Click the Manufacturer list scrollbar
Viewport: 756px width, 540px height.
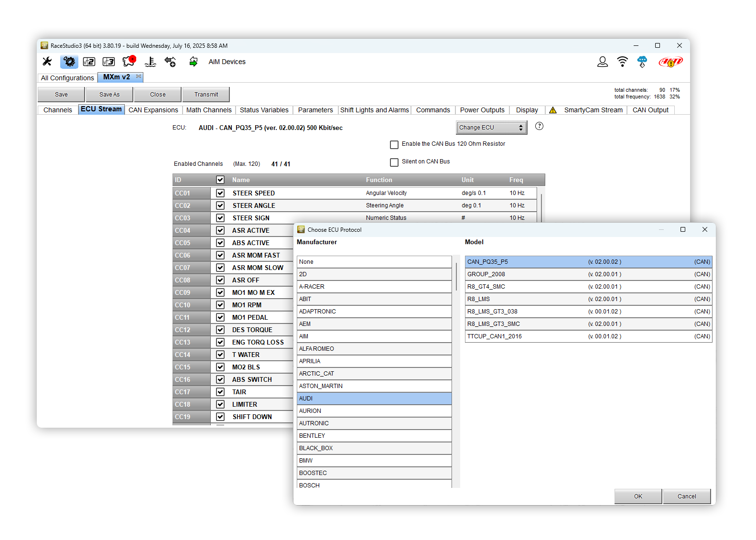point(456,276)
